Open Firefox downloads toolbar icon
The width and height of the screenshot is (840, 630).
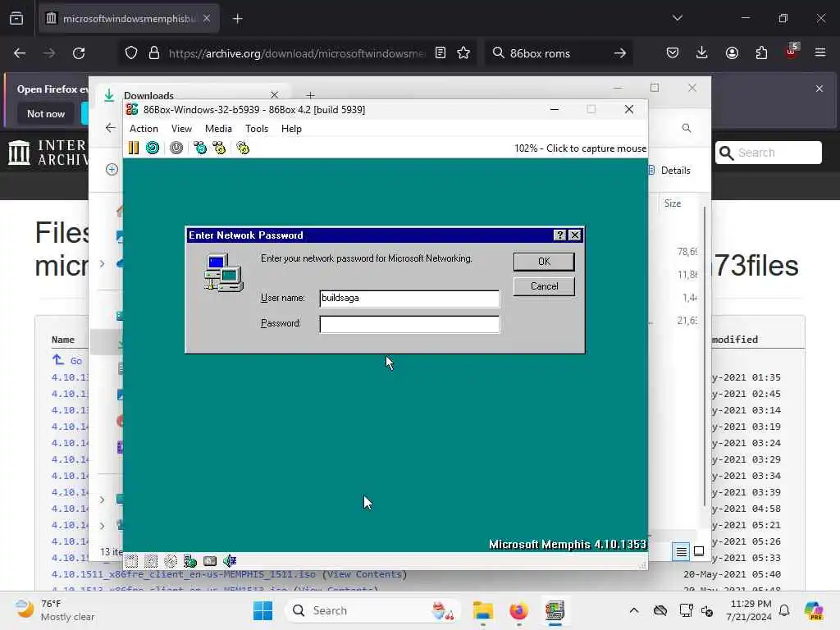[x=702, y=53]
